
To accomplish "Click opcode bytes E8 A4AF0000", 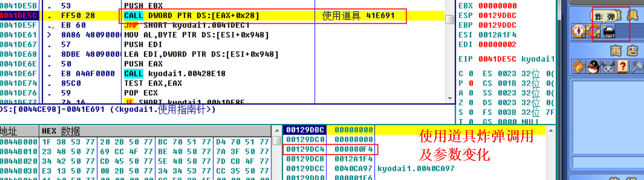I will 88,74.
